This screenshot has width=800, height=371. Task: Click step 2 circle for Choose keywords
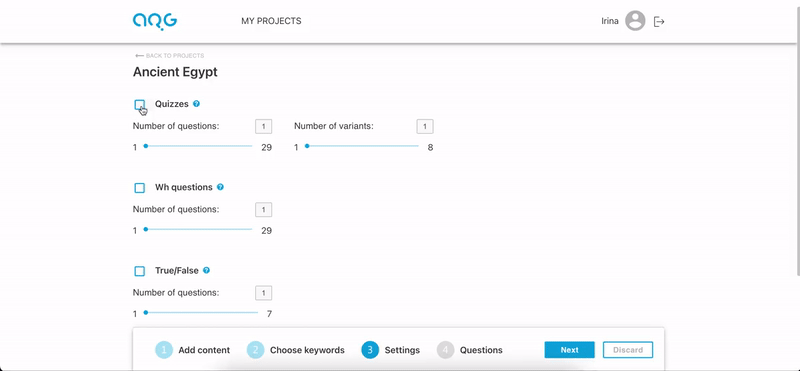pyautogui.click(x=255, y=350)
